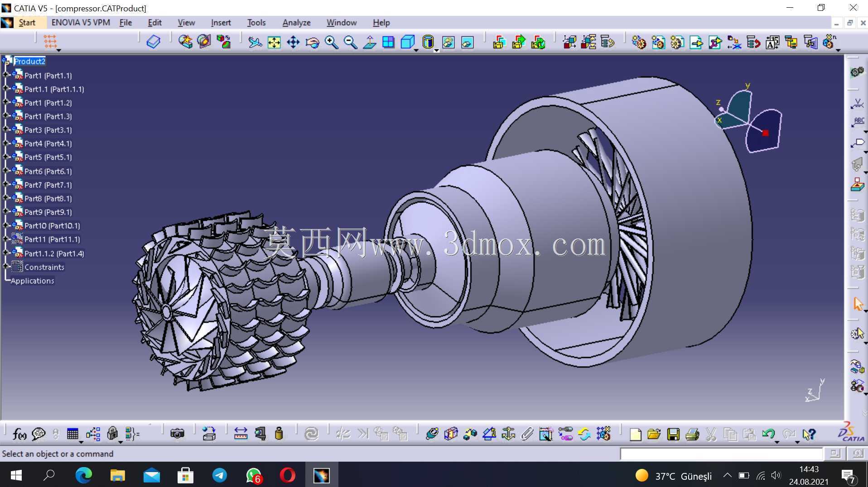Click the Select arrow tool
868x487 pixels.
(x=858, y=304)
